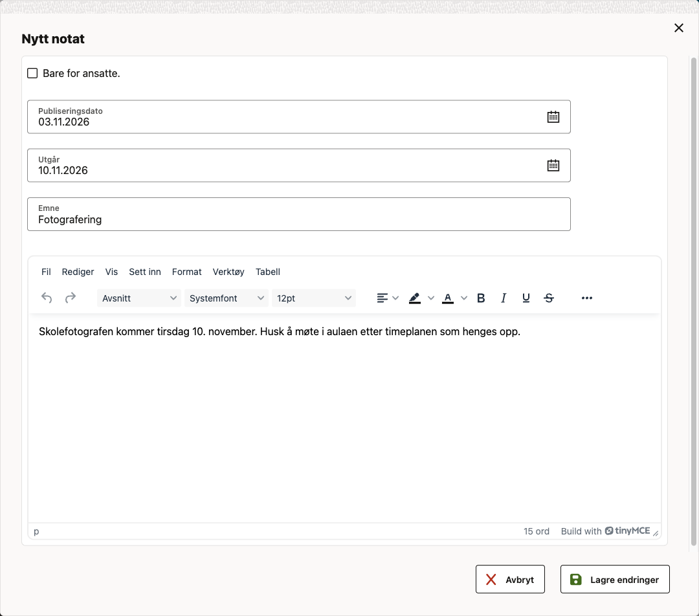
Task: Click the dialog's vertical scrollbar
Action: (x=693, y=302)
